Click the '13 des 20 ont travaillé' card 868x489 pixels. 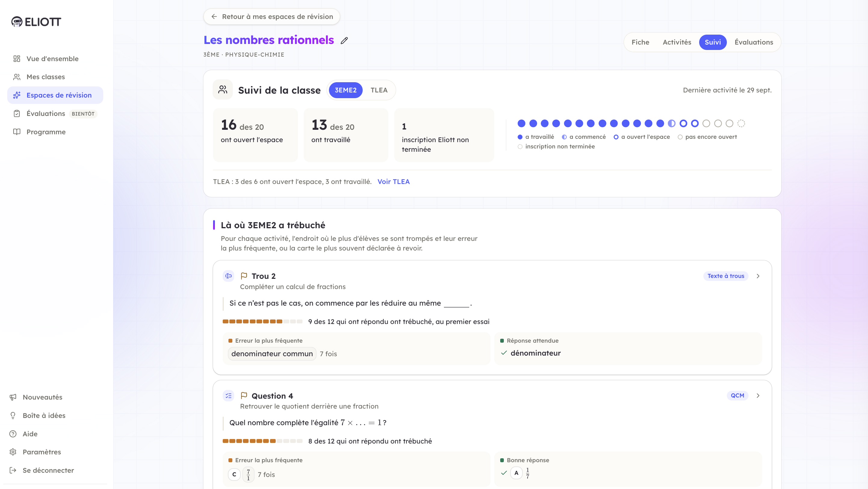[346, 135]
